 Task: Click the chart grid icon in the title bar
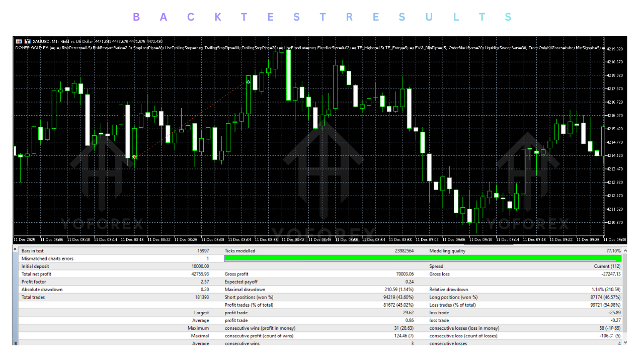click(18, 41)
